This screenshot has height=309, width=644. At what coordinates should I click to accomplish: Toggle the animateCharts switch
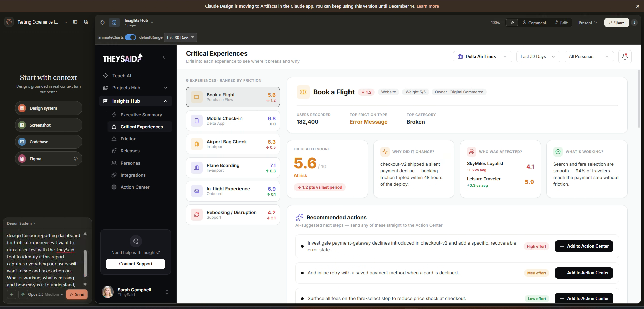pos(130,37)
